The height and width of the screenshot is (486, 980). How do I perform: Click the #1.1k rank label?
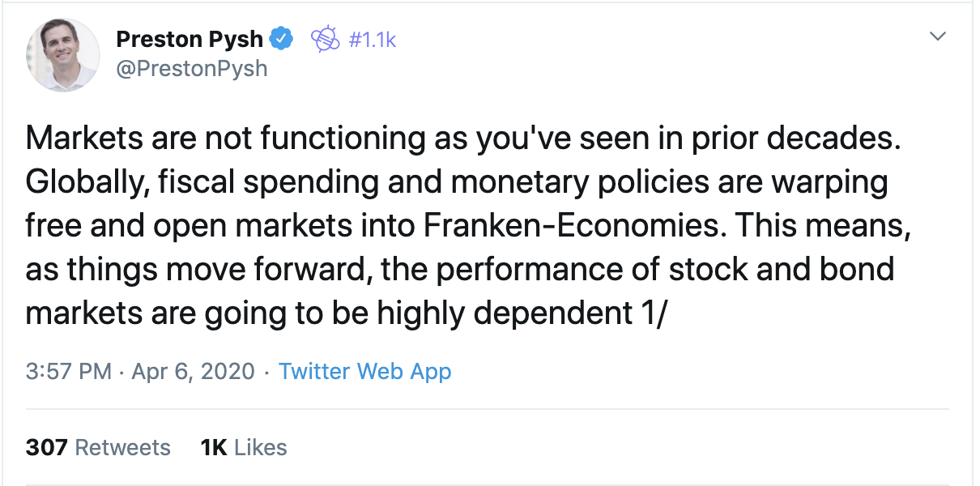[372, 38]
